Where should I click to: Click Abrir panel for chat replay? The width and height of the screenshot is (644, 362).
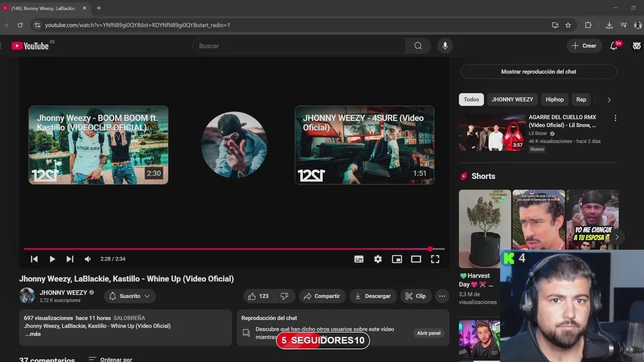tap(429, 333)
